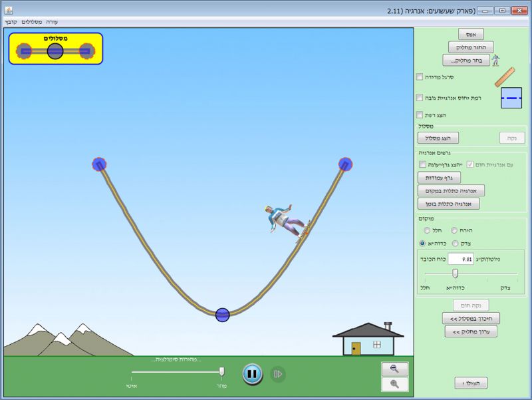Image resolution: width=532 pixels, height=400 pixels.
Task: Click the blue control point at the track bottom
Action: (x=223, y=314)
